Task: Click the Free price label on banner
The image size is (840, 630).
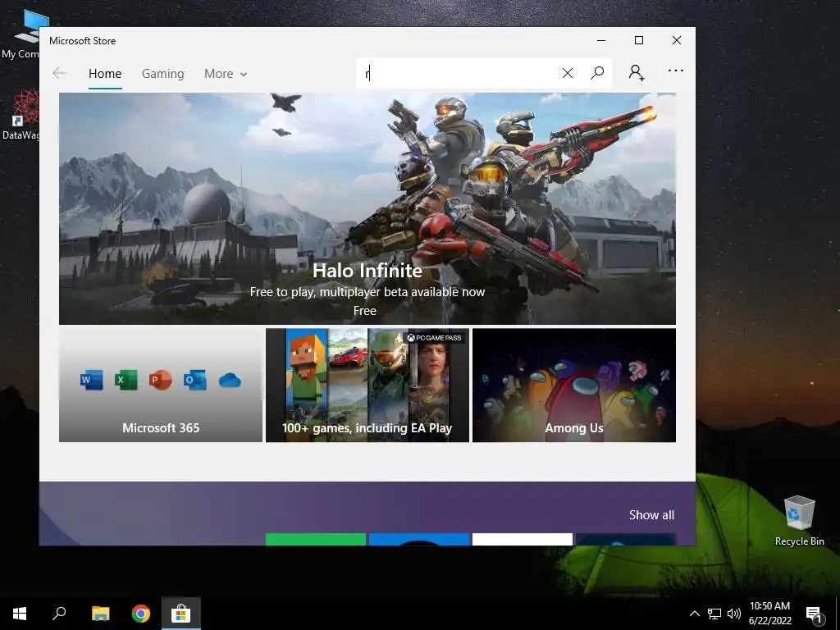Action: (x=365, y=311)
